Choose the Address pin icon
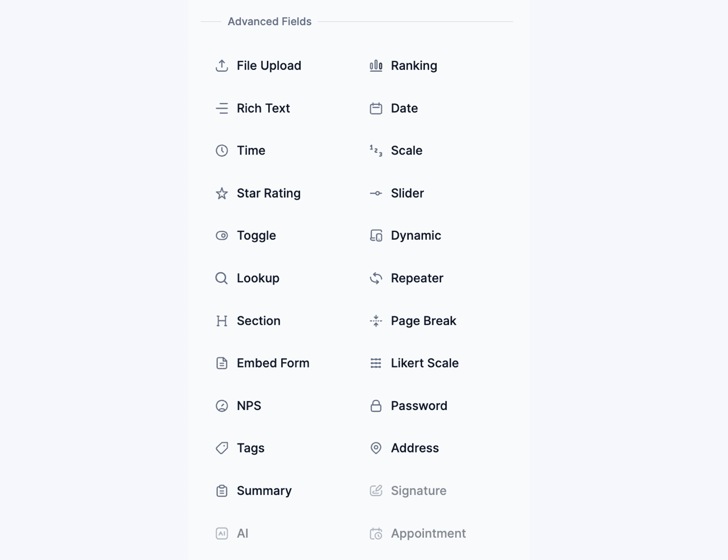The height and width of the screenshot is (560, 728). click(x=376, y=448)
